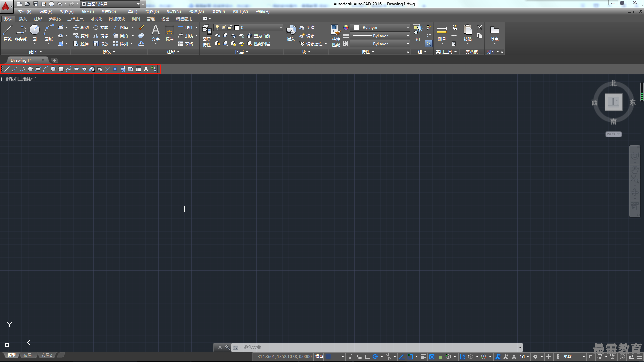644x362 pixels.
Task: Select spline tool in floating draw toolbar
Action: click(x=69, y=69)
